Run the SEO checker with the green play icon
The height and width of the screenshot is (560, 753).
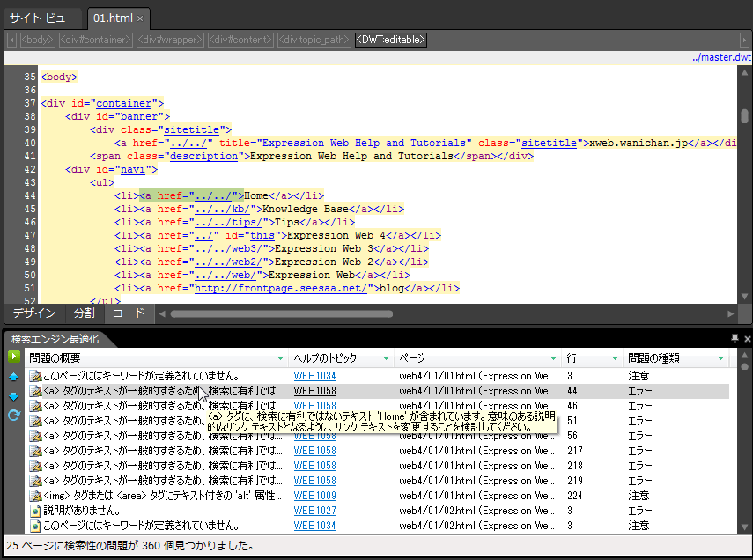click(x=14, y=357)
